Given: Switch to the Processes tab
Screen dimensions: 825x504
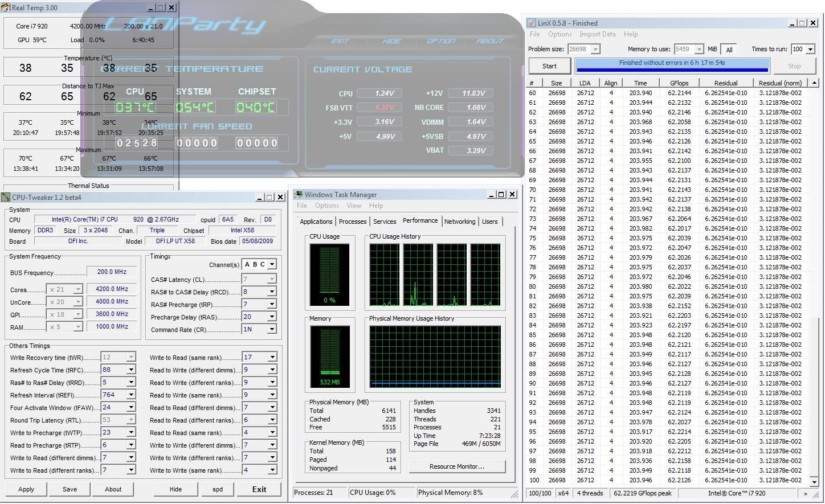Looking at the screenshot, I should (x=353, y=222).
